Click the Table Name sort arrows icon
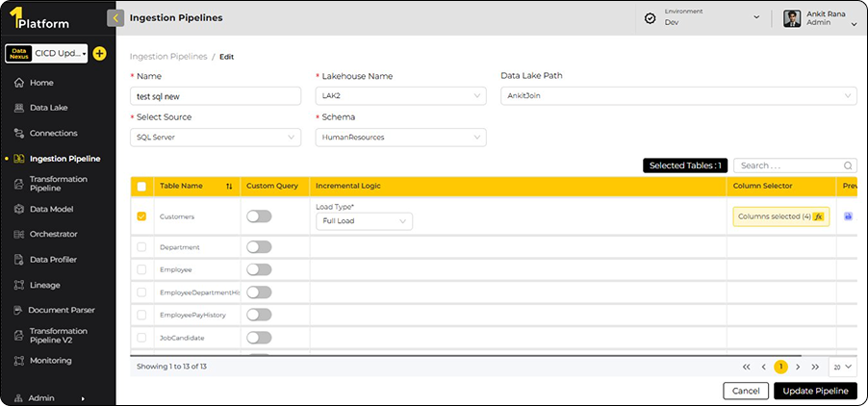 tap(229, 186)
